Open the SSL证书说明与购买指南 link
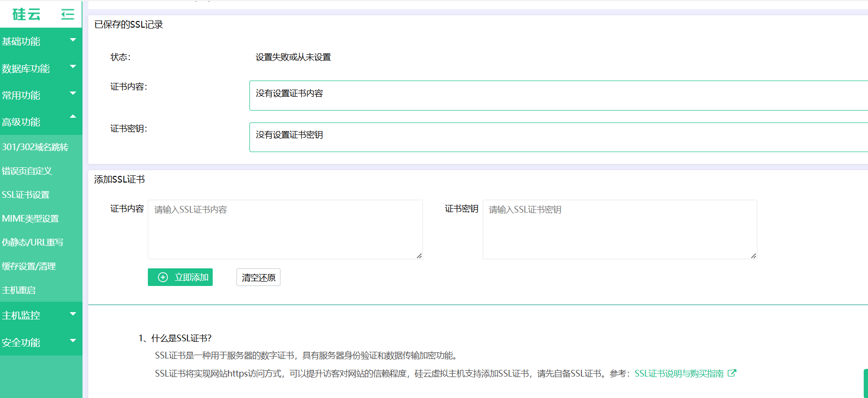Screen dimensions: 868x398 point(679,373)
